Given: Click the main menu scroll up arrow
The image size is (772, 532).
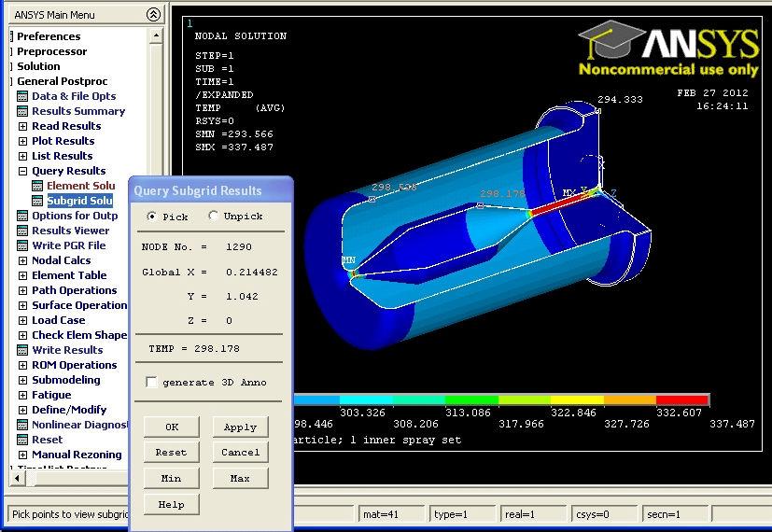Looking at the screenshot, I should point(156,35).
